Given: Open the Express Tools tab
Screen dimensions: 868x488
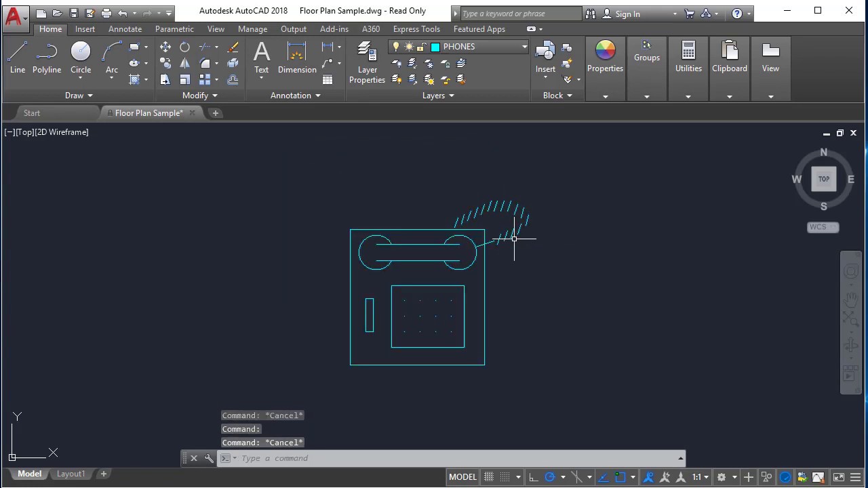Looking at the screenshot, I should tap(416, 29).
